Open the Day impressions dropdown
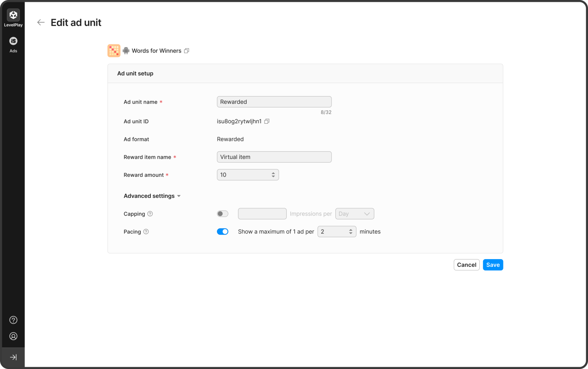Image resolution: width=588 pixels, height=369 pixels. (354, 214)
